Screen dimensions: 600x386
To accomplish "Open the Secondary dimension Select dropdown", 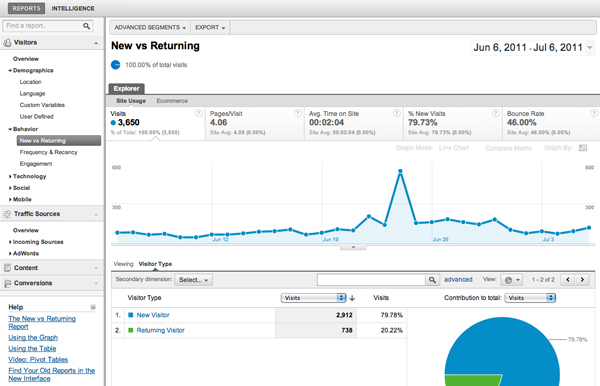I will (x=193, y=280).
